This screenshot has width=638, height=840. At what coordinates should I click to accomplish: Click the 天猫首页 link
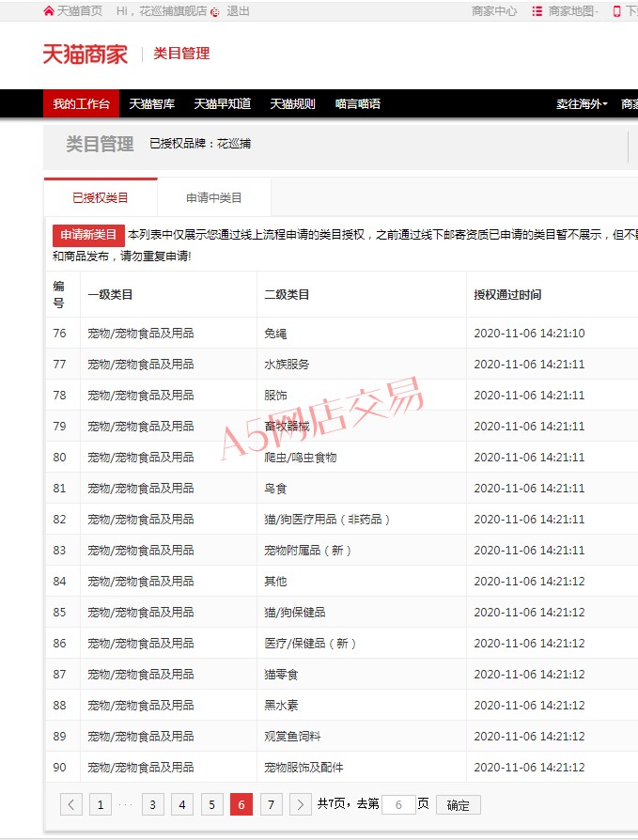79,11
